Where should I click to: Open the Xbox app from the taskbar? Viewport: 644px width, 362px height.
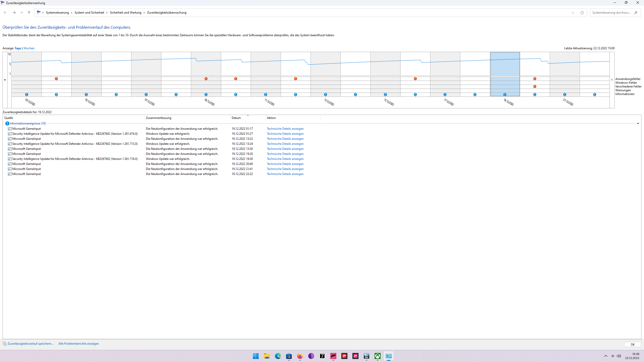click(378, 356)
